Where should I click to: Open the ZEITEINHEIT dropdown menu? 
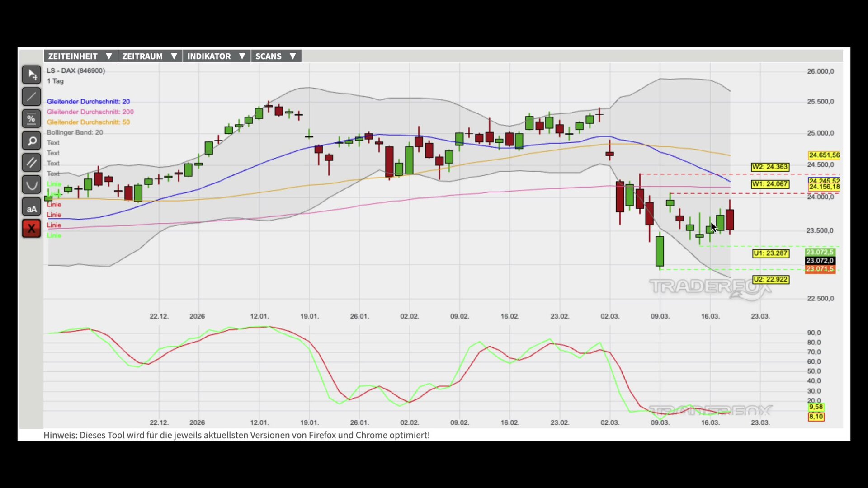click(x=80, y=56)
